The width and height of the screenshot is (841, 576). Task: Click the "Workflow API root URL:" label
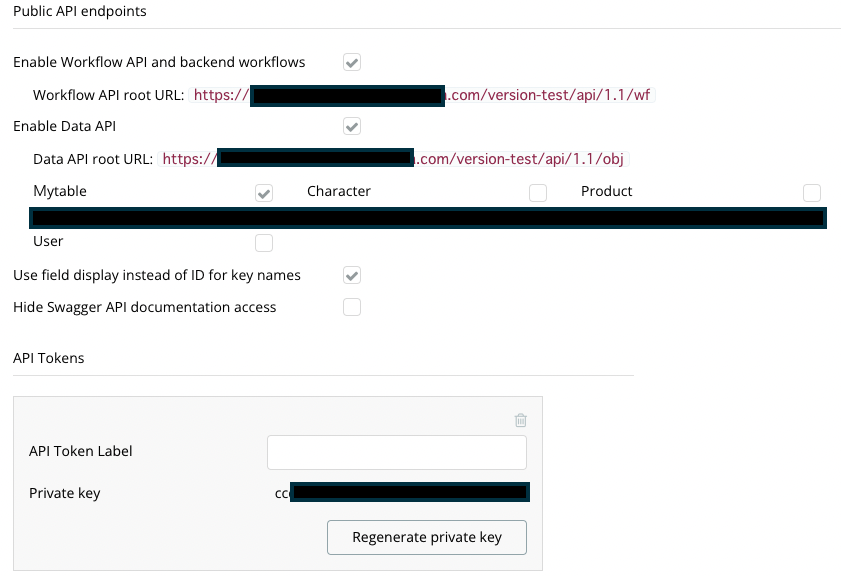[109, 95]
